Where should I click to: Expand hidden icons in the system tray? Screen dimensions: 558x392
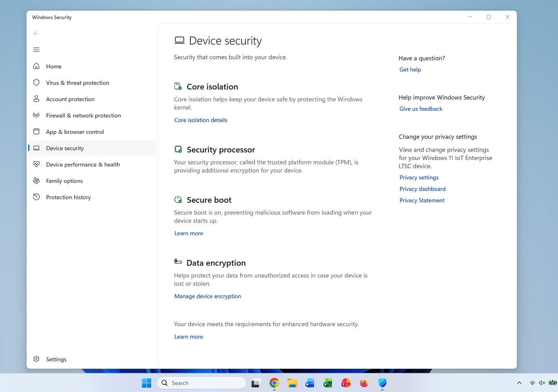pos(519,383)
